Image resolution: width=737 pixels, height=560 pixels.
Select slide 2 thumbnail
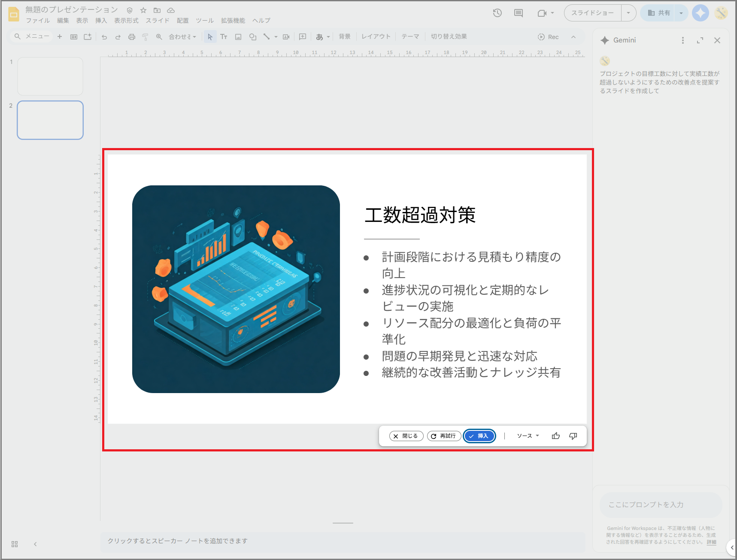50,120
